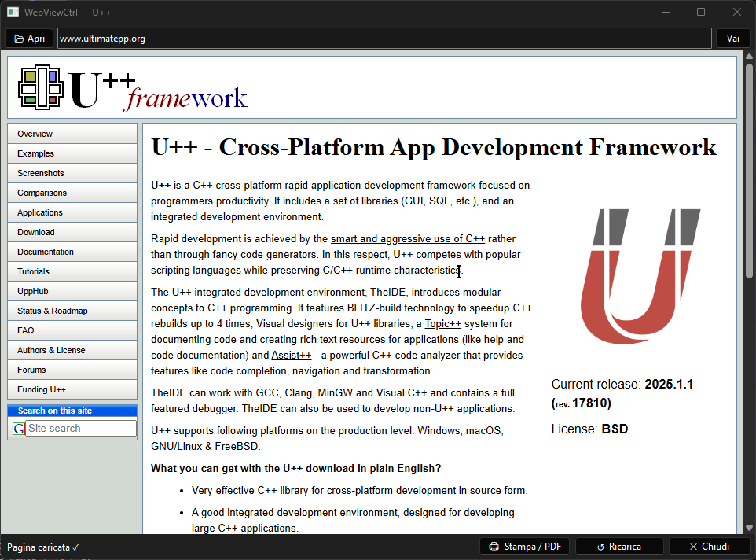The image size is (756, 560).
Task: Open the Tutorials page
Action: (x=72, y=271)
